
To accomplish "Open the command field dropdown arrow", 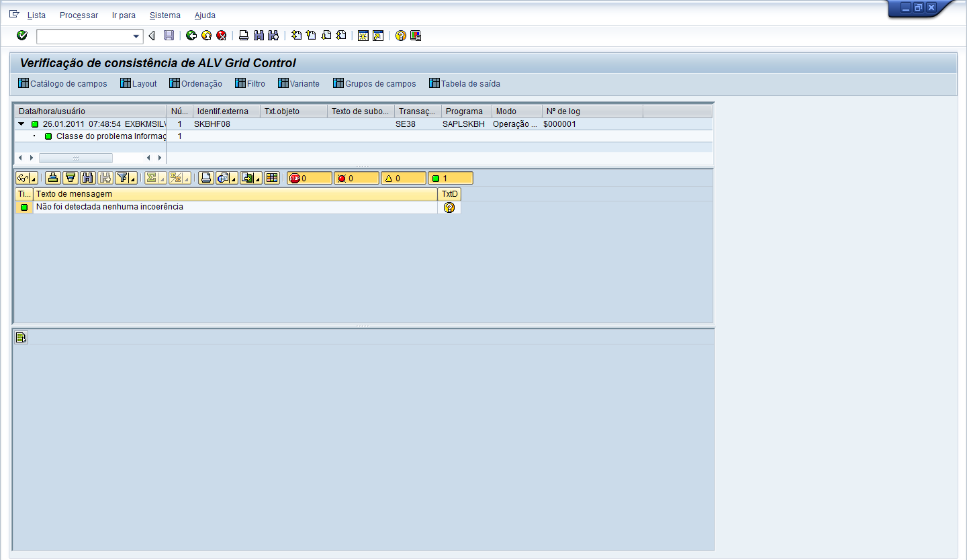I will pyautogui.click(x=136, y=36).
